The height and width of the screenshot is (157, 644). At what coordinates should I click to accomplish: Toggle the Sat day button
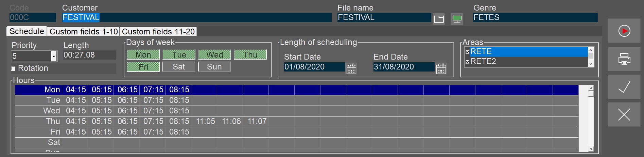coord(179,67)
